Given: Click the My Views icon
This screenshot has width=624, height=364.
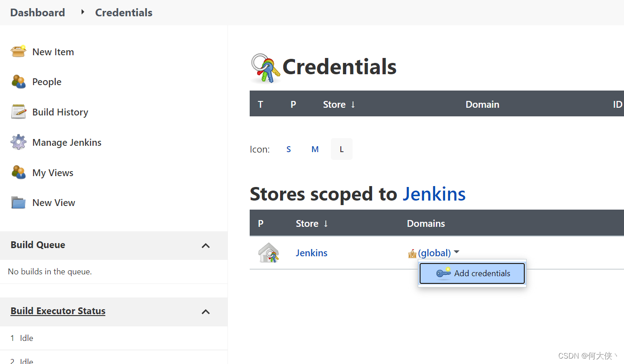Looking at the screenshot, I should click(x=19, y=172).
